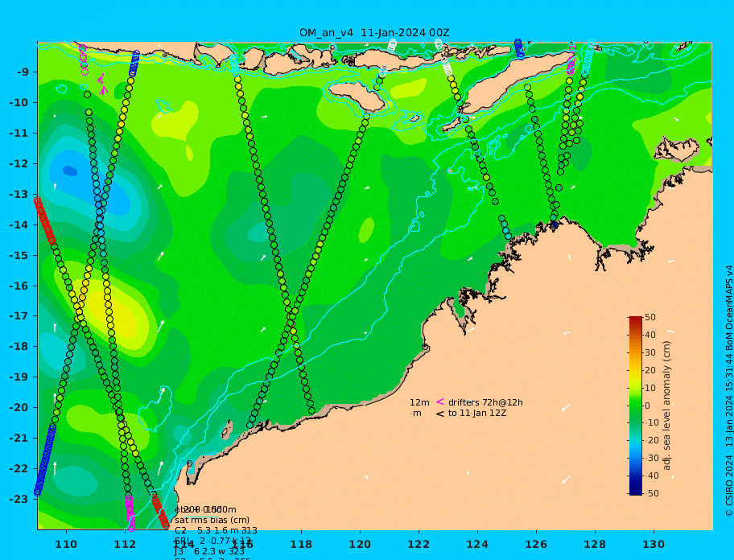734x560 pixels.
Task: Click the red track segment at the west edge near latitude -14
Action: [45, 221]
